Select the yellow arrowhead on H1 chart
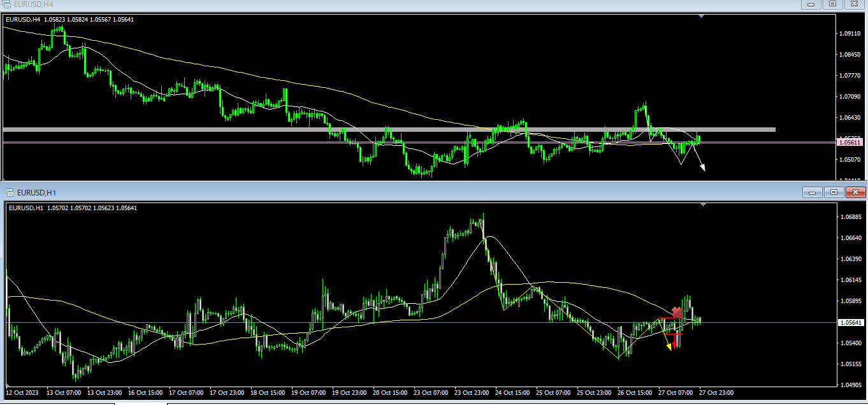 pos(669,347)
